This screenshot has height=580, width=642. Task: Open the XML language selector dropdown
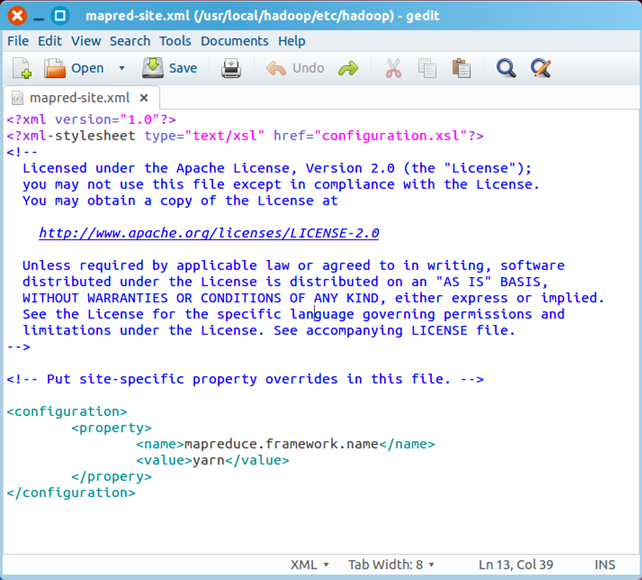309,565
